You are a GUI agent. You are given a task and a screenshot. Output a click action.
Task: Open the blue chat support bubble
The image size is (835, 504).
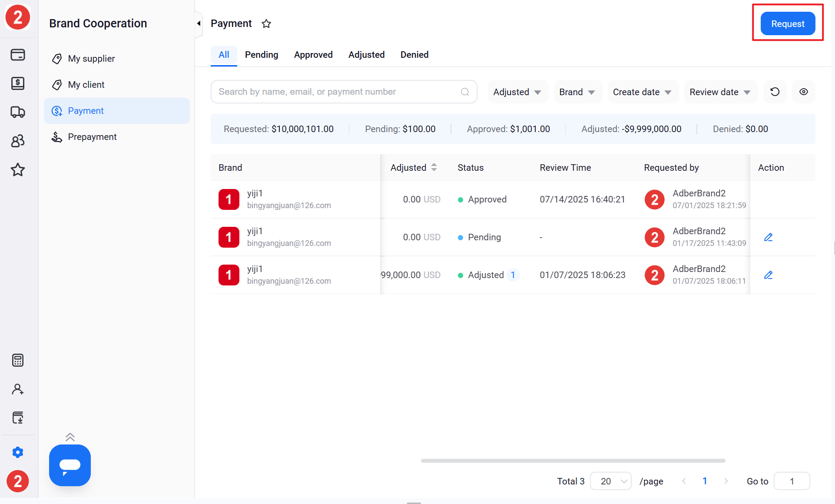click(70, 465)
